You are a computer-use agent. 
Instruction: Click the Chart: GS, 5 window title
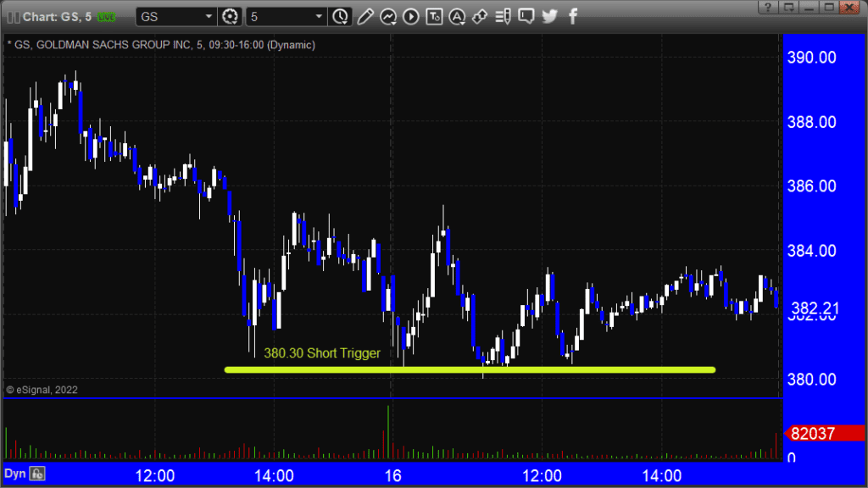[57, 17]
